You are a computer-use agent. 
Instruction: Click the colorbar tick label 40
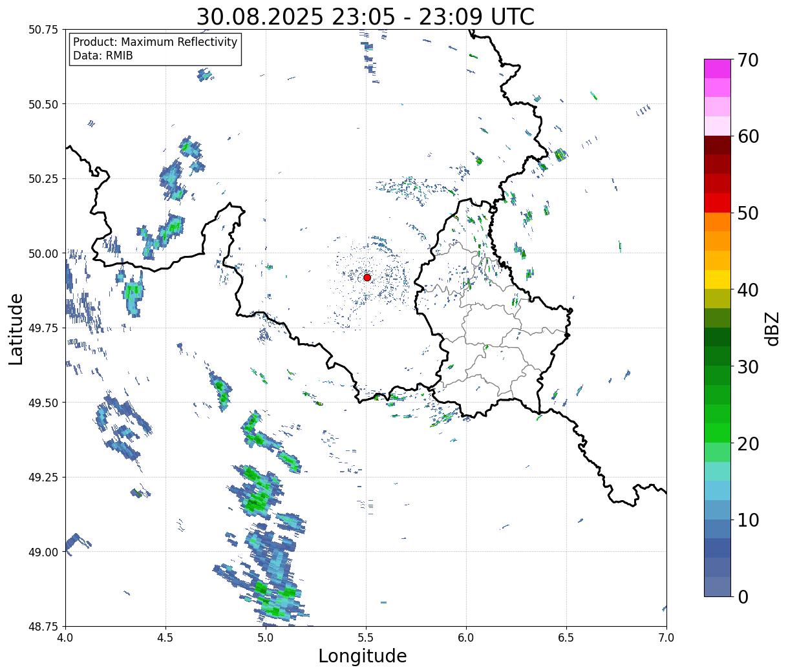(x=748, y=290)
